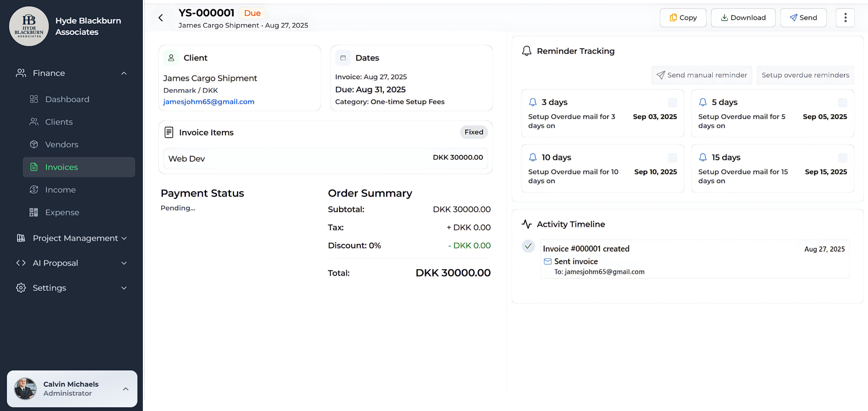Click the back arrow beside invoice YS-000001
The height and width of the screenshot is (411, 868).
160,18
